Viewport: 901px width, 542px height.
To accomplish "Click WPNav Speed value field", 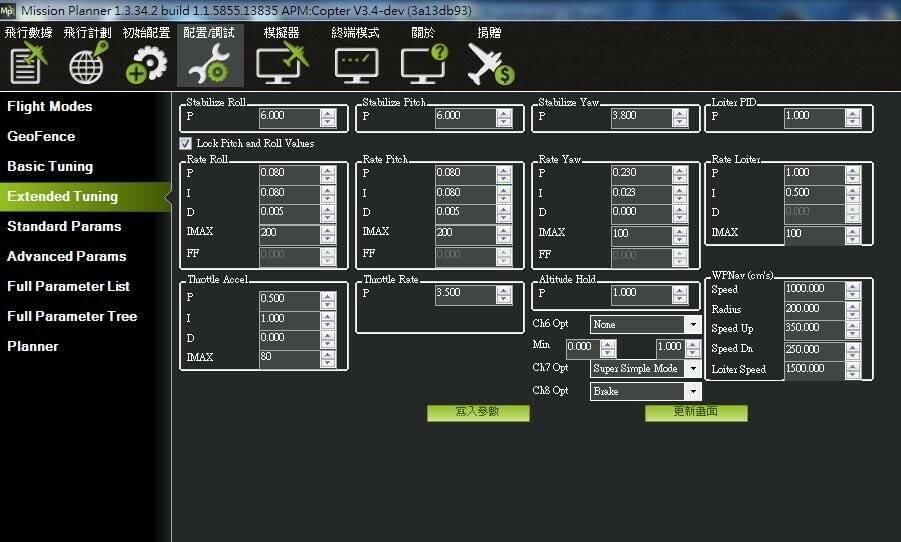I will click(814, 290).
